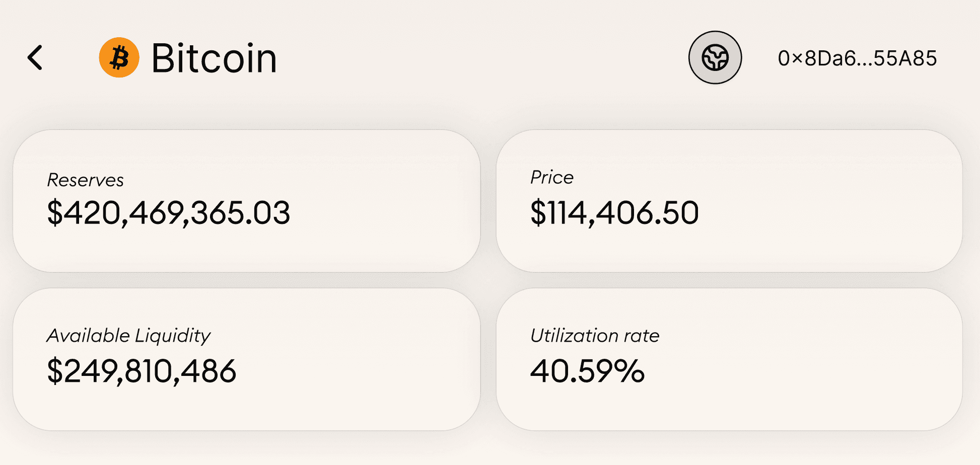Select the Bitcoin page title
The height and width of the screenshot is (465, 980).
pos(214,58)
